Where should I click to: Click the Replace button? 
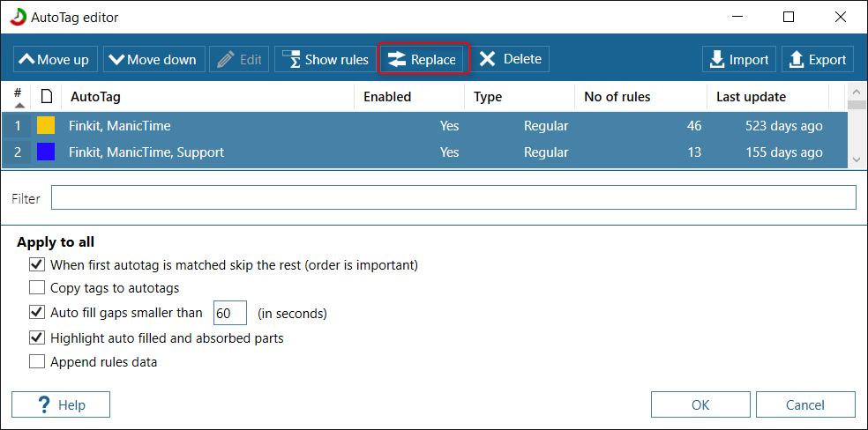(x=423, y=59)
